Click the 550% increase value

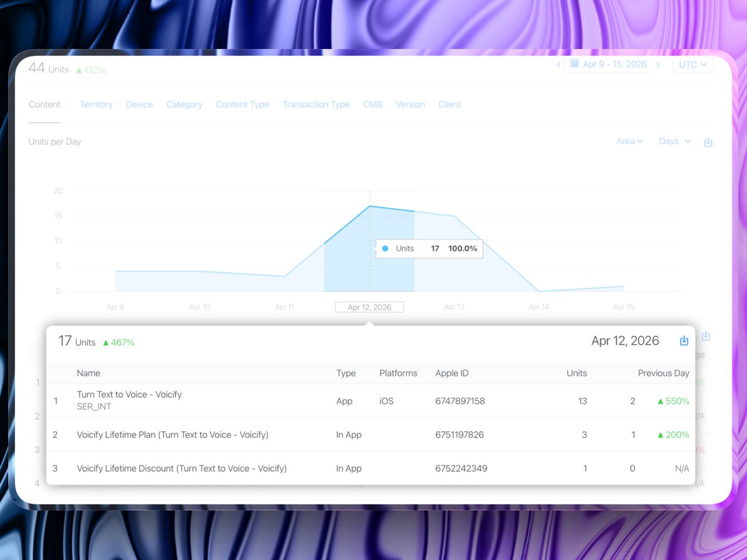coord(673,401)
